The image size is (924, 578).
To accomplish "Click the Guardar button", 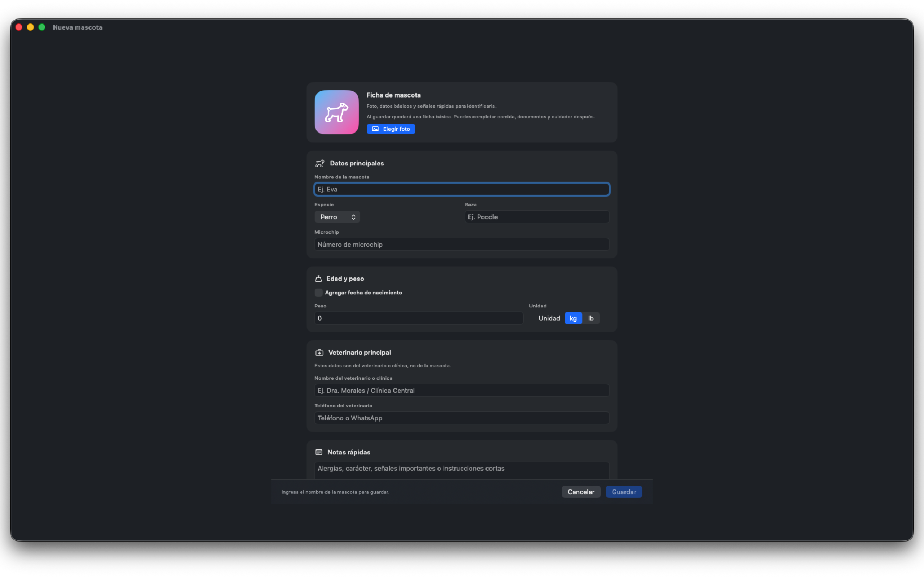I will coord(624,492).
